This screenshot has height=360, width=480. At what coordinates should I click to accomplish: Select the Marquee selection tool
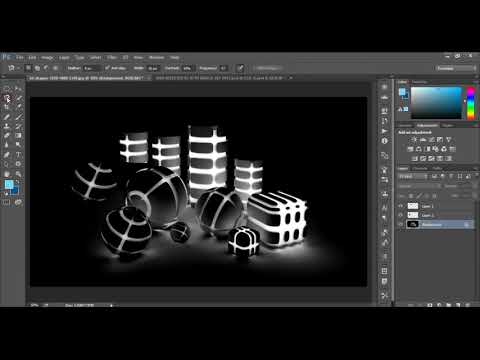tap(7, 88)
